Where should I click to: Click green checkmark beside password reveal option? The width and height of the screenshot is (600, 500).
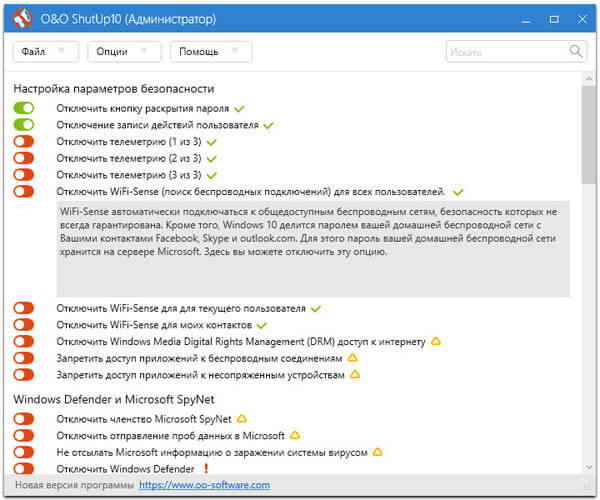(x=239, y=109)
